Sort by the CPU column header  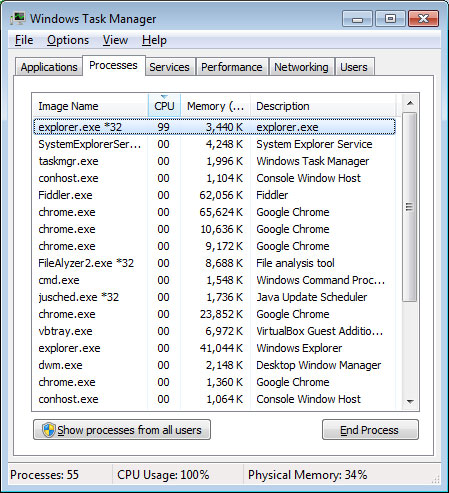click(x=164, y=106)
